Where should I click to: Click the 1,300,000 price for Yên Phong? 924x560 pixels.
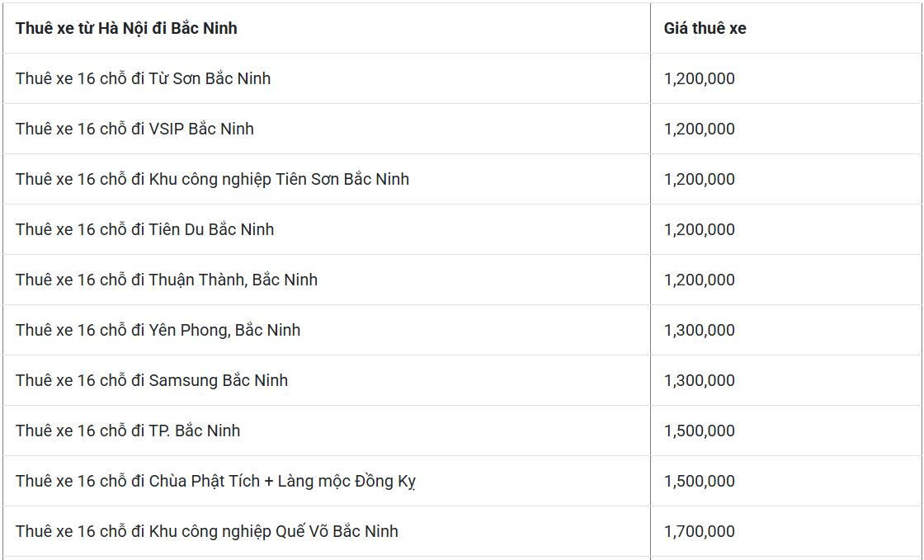pyautogui.click(x=699, y=330)
